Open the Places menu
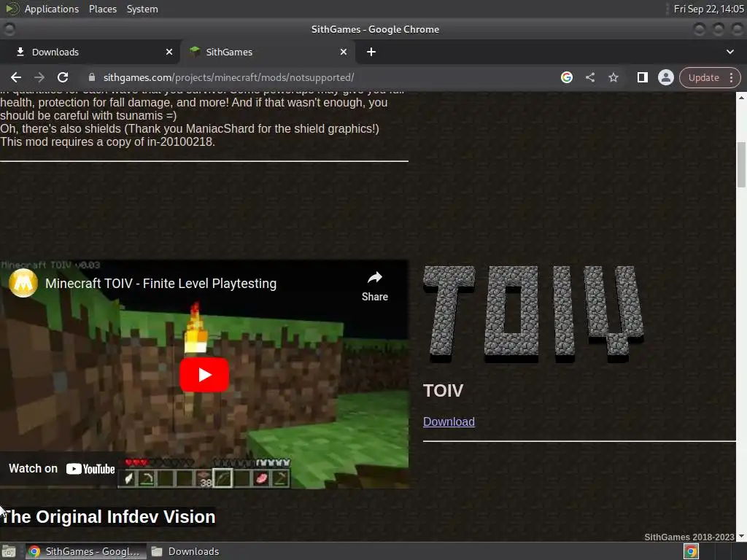Screen dimensions: 747x560 (102, 9)
